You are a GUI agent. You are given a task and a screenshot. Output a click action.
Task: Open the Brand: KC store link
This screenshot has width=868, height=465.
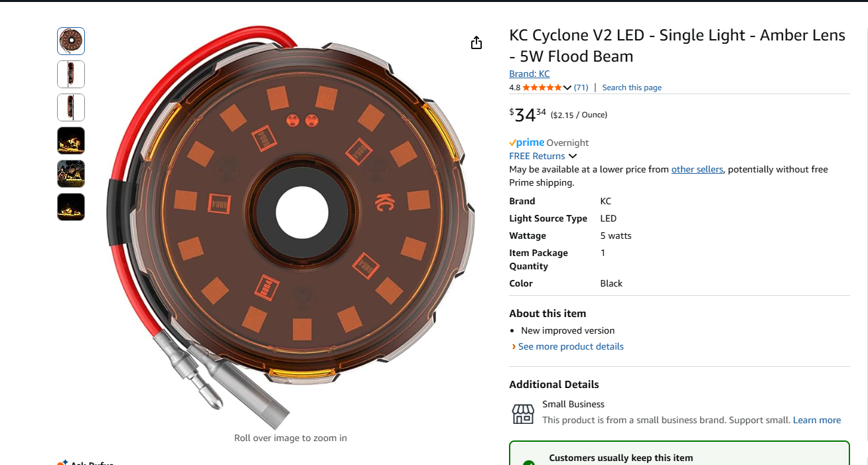click(x=529, y=74)
